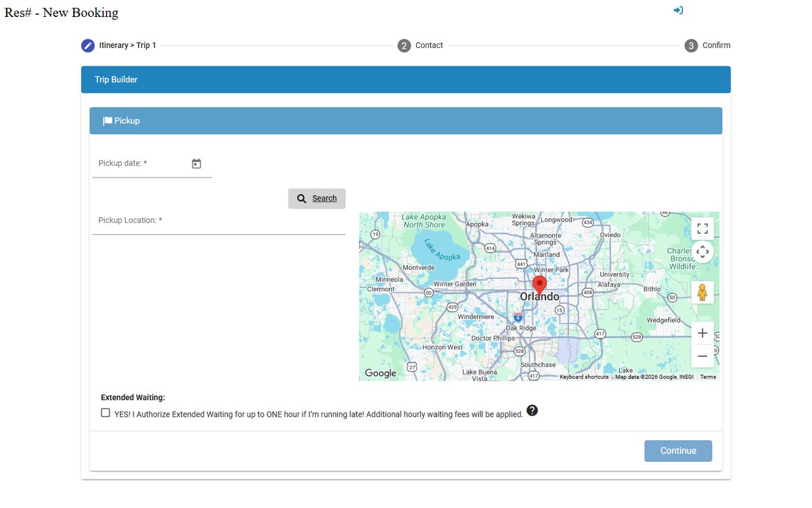Screen dimensions: 812x508
Task: Go to step 2 Contact
Action: tap(420, 45)
